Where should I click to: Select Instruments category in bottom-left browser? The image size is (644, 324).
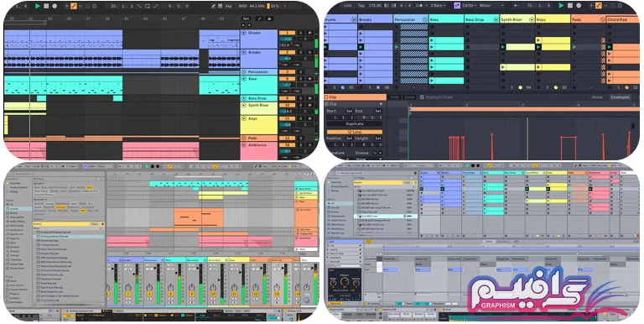coord(17,217)
